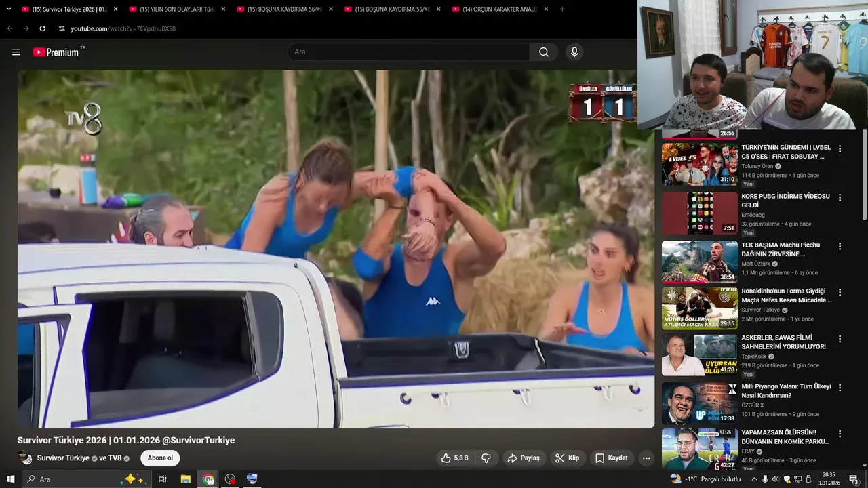
Task: Open Survivor Türkiye ve TV8 channel link
Action: pyautogui.click(x=79, y=458)
